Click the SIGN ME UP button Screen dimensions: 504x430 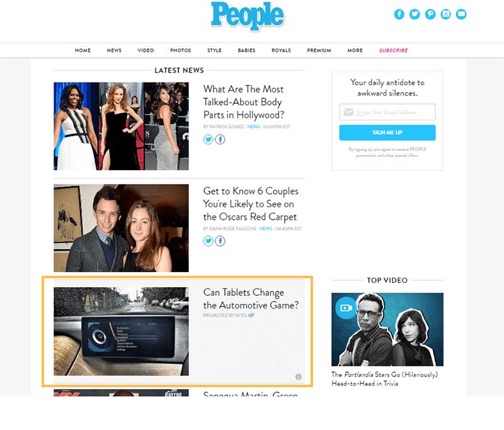coord(387,133)
